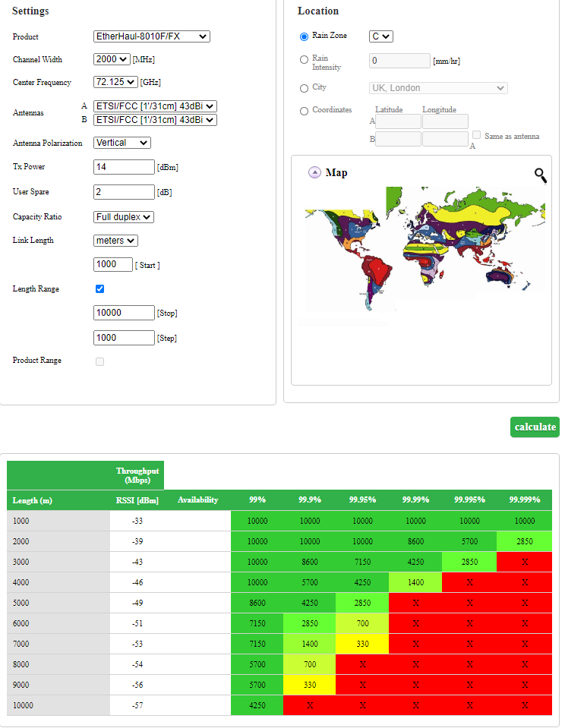Open the City dropdown UK, London
The height and width of the screenshot is (728, 565).
click(x=438, y=88)
